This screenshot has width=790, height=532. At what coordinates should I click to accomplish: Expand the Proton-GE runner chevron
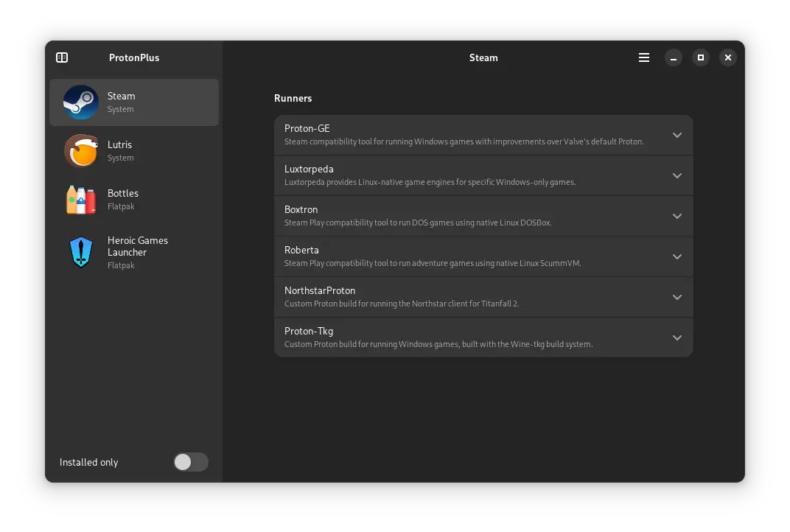click(677, 135)
